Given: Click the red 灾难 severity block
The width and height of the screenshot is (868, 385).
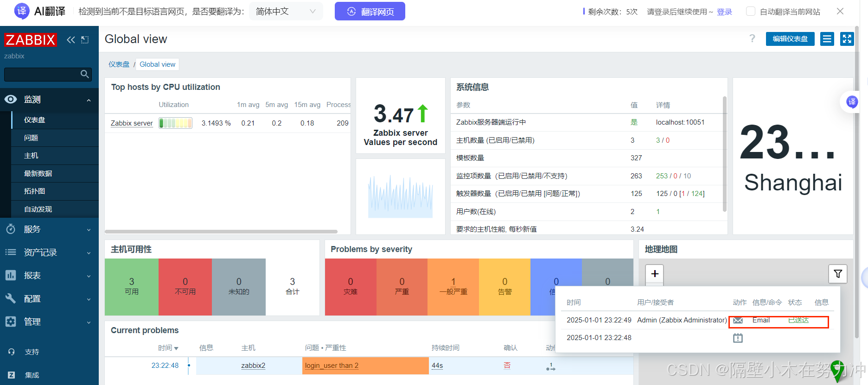Looking at the screenshot, I should coord(351,287).
